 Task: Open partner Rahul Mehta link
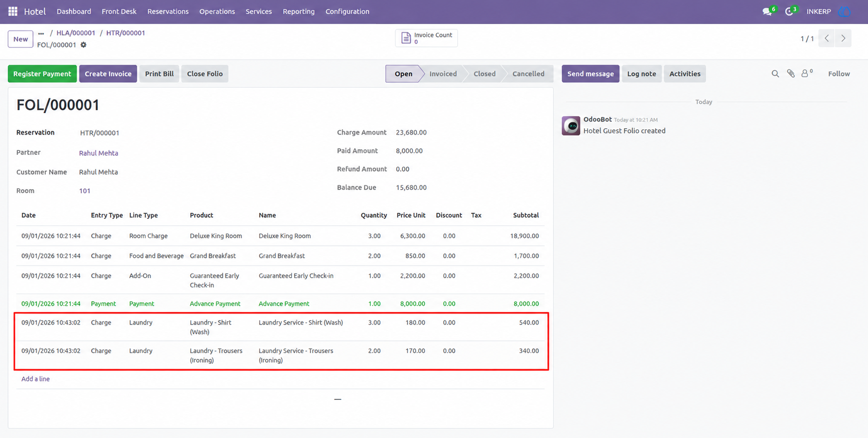(x=98, y=153)
